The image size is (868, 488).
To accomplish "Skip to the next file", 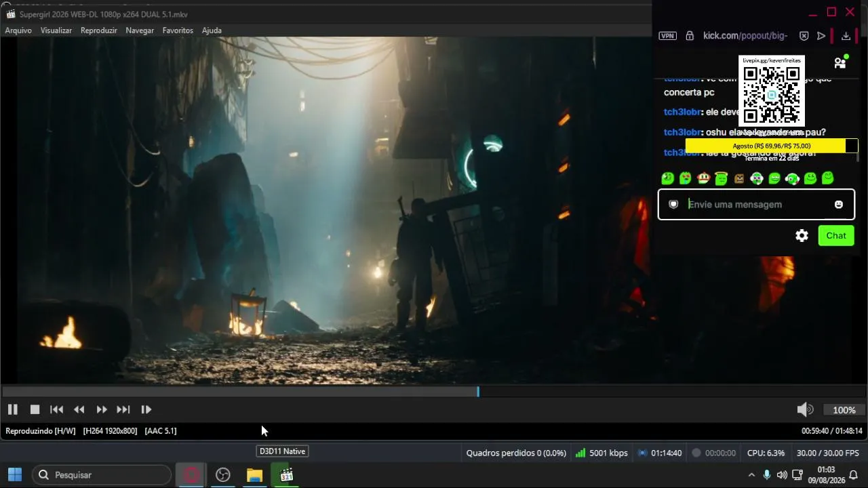I will click(x=123, y=409).
